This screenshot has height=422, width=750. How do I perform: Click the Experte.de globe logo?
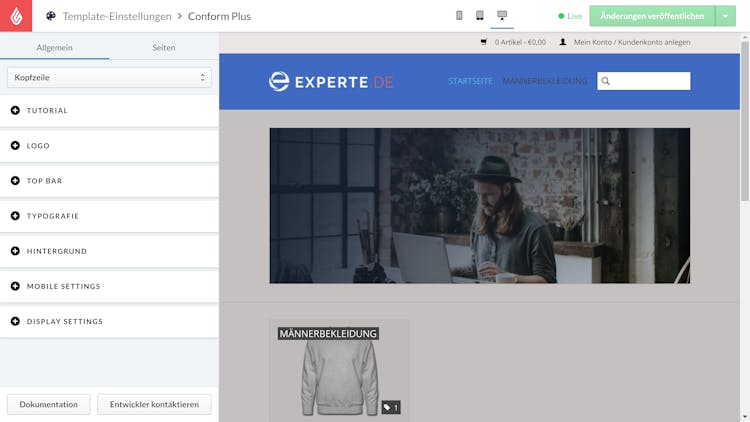click(279, 81)
